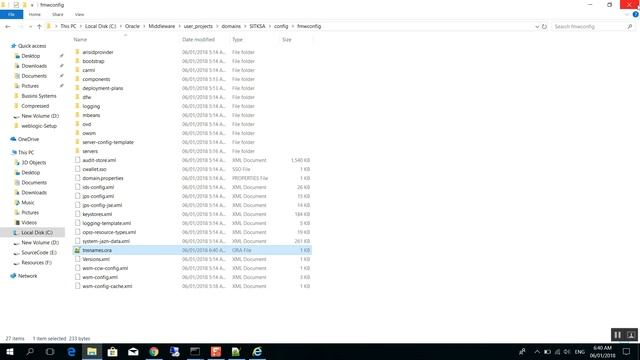Viewport: 640px width, 360px height.
Task: Open the Explorer help icon
Action: click(x=636, y=14)
